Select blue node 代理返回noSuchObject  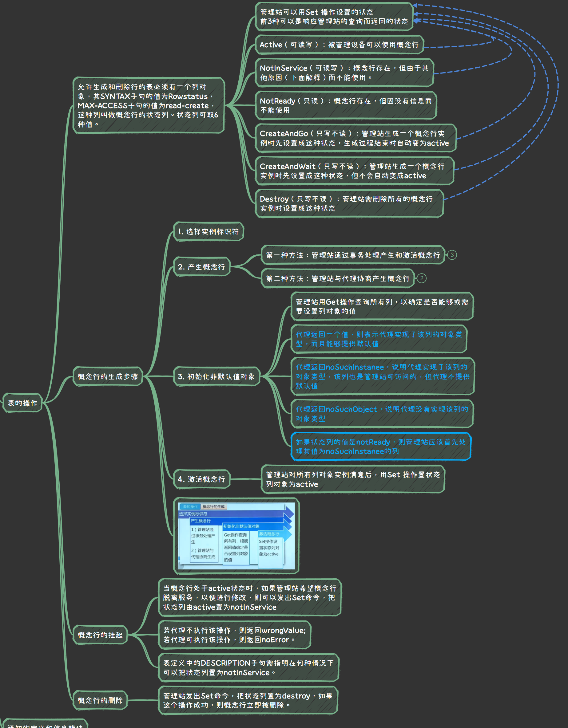(382, 414)
